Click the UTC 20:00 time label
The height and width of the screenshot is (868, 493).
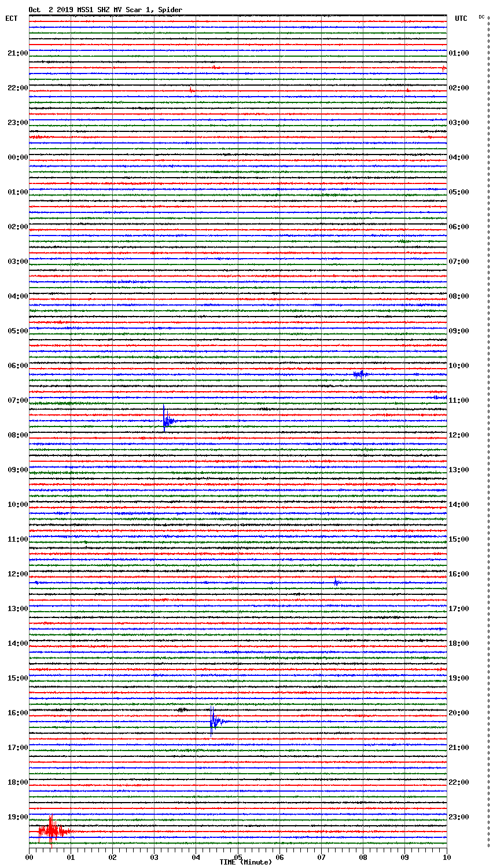coord(459,713)
